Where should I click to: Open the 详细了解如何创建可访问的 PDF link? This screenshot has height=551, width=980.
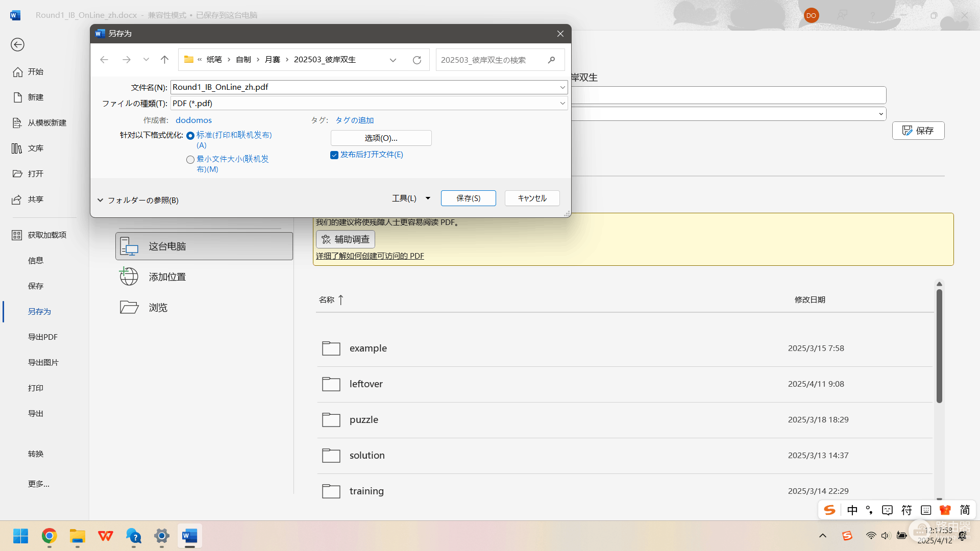point(370,256)
